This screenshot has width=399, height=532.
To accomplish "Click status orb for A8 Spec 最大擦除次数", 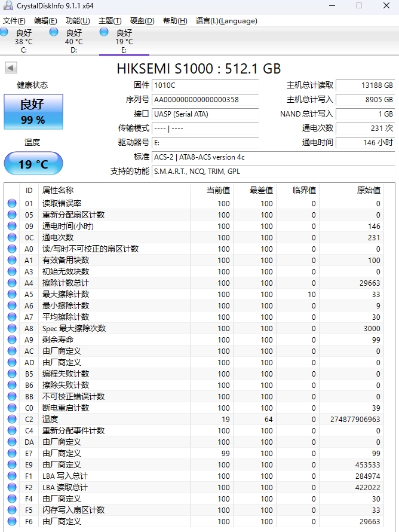I will point(12,328).
